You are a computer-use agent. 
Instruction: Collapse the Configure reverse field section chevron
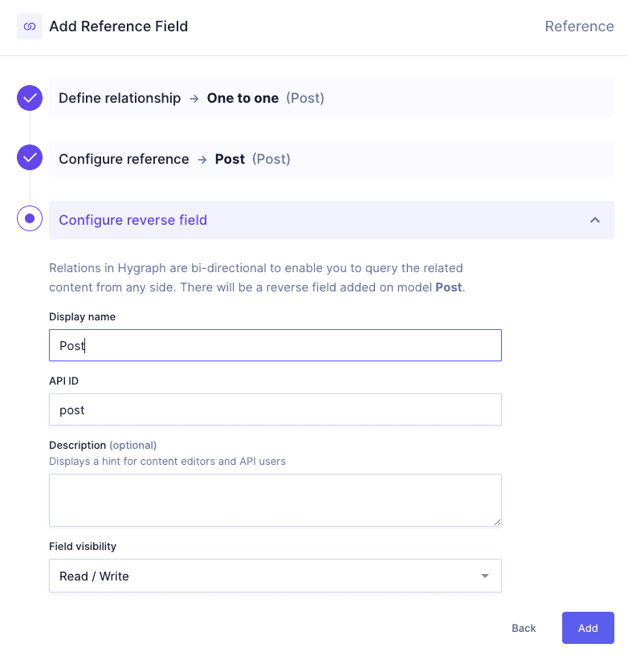point(595,218)
